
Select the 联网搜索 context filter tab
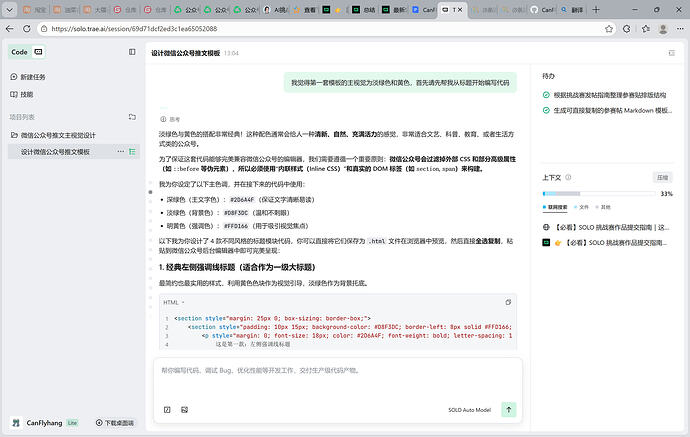click(x=560, y=207)
